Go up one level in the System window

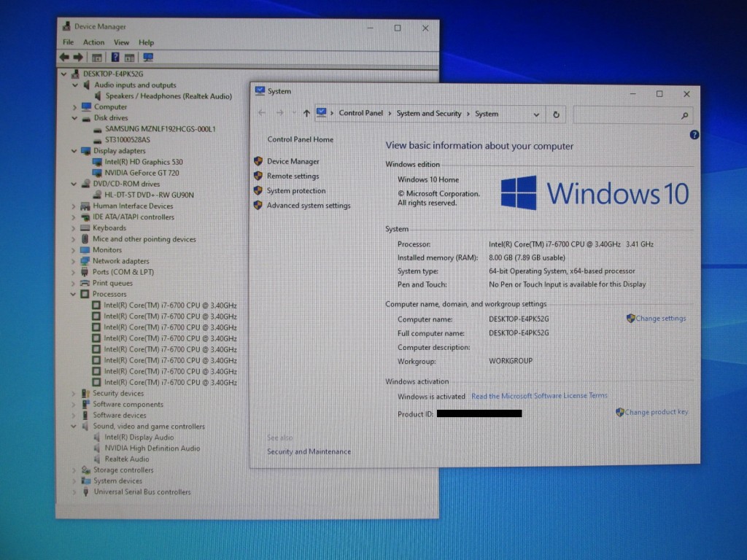(306, 113)
